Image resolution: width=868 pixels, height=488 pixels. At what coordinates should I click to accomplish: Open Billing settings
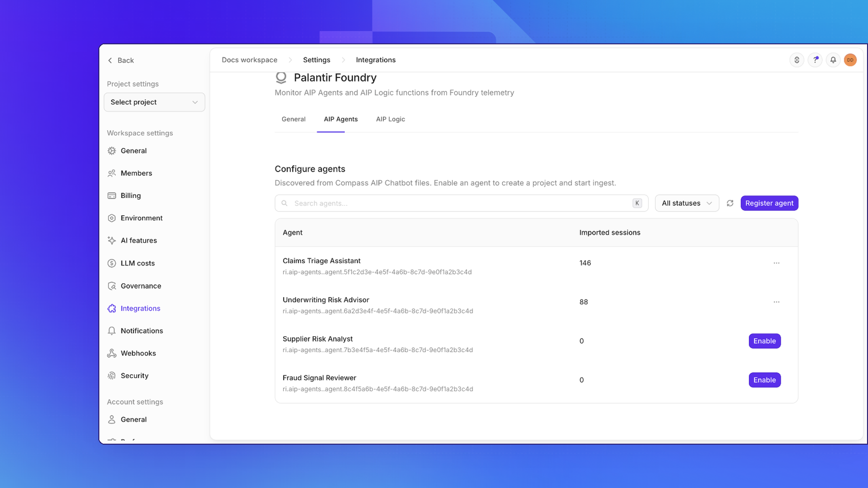point(131,196)
